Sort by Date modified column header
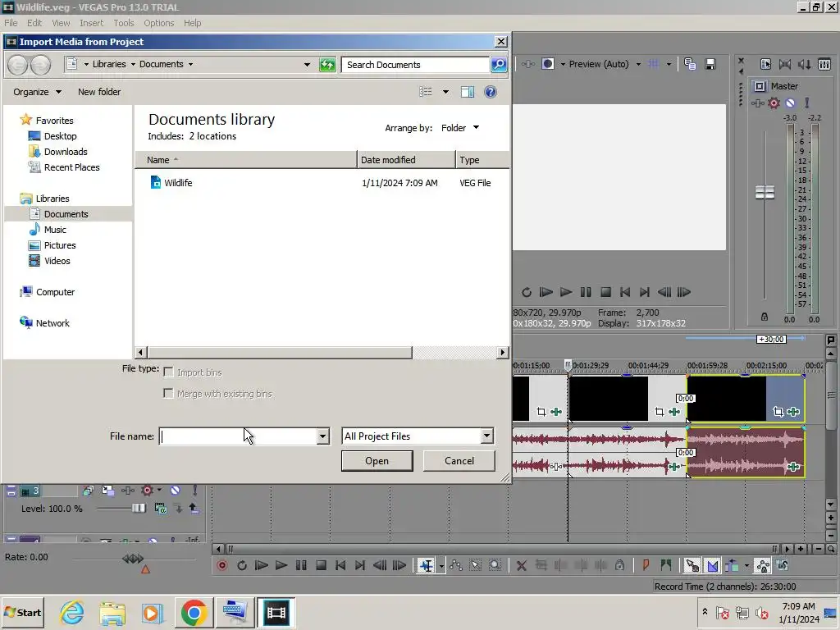This screenshot has width=840, height=630. click(407, 160)
